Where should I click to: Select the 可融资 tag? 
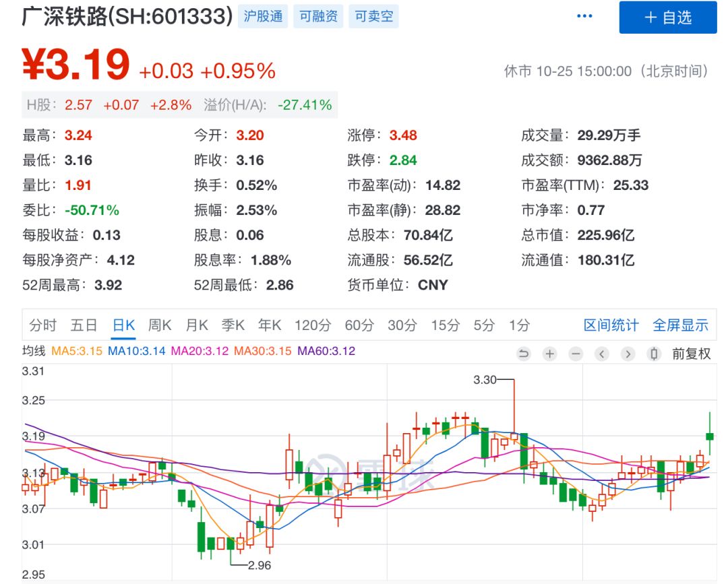click(318, 17)
